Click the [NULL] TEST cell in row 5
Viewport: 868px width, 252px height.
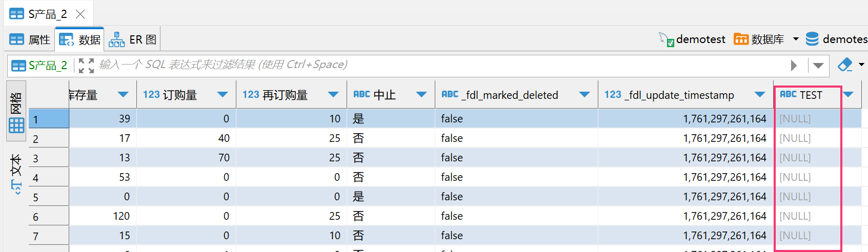[818, 197]
